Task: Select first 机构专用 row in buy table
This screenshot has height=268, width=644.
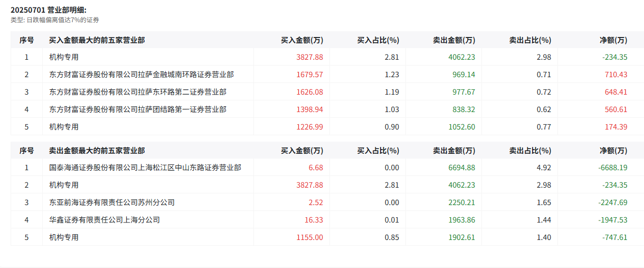Action: (x=327, y=57)
